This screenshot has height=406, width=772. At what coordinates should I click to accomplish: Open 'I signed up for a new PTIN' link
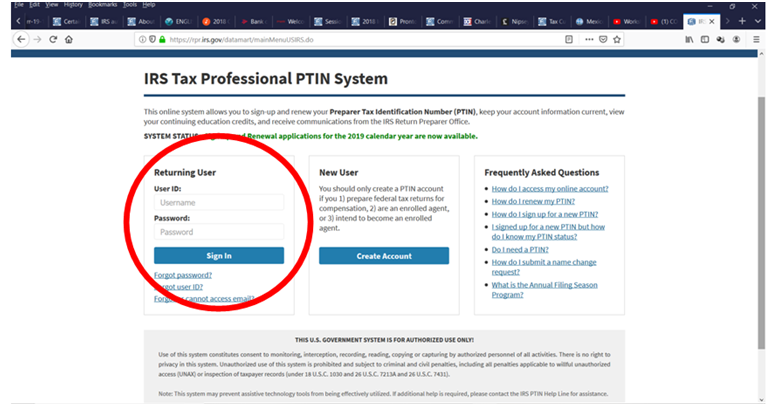[x=548, y=232]
